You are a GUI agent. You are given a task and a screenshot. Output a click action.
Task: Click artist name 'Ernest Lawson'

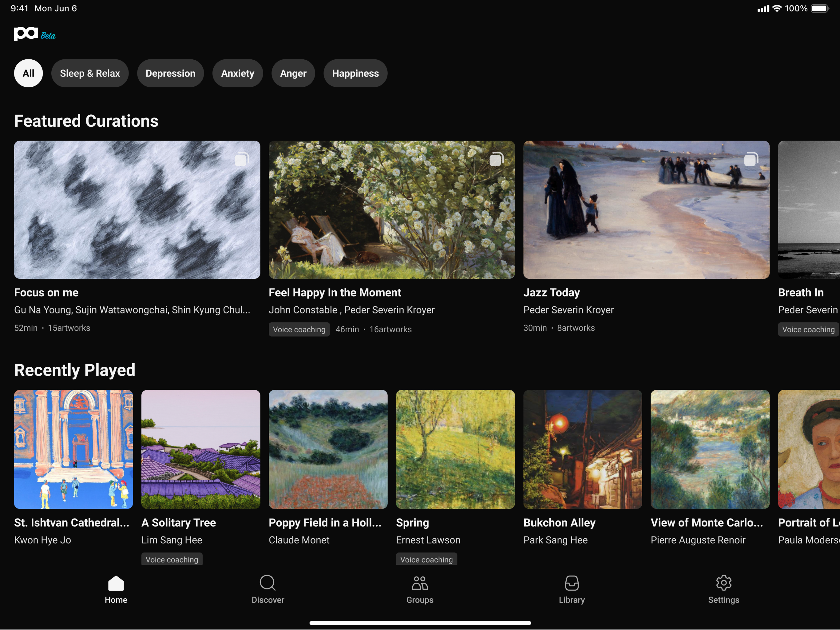tap(428, 540)
